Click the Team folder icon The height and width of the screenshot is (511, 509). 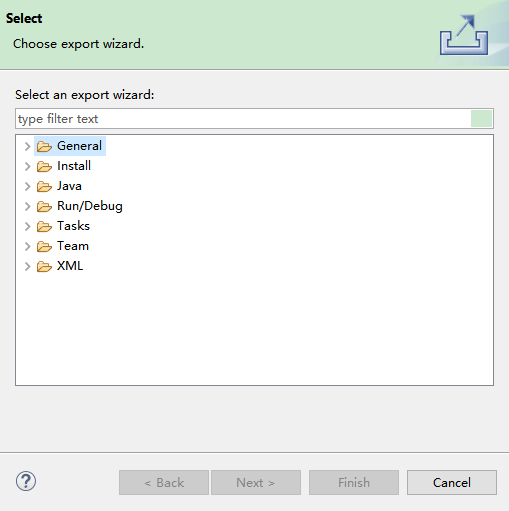point(44,246)
